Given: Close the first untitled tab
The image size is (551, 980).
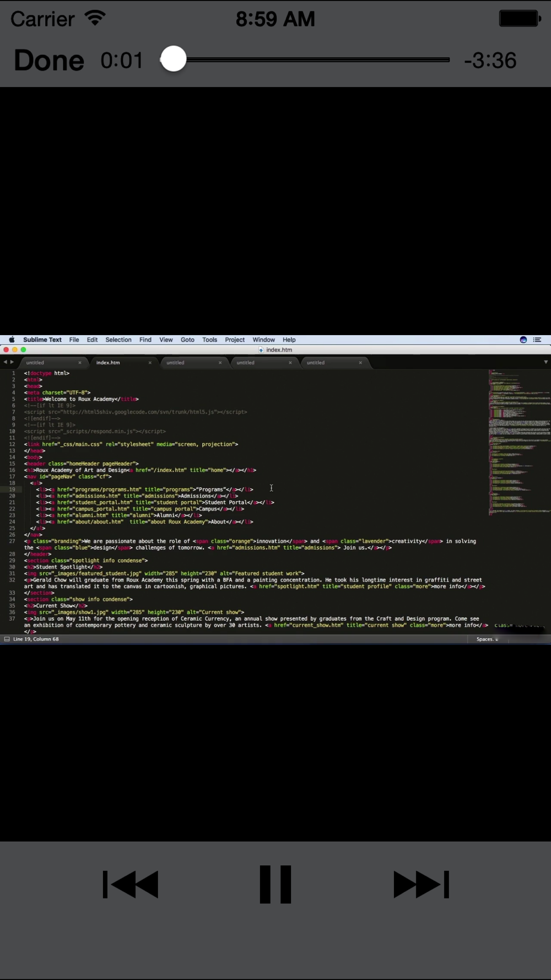Looking at the screenshot, I should click(x=80, y=363).
